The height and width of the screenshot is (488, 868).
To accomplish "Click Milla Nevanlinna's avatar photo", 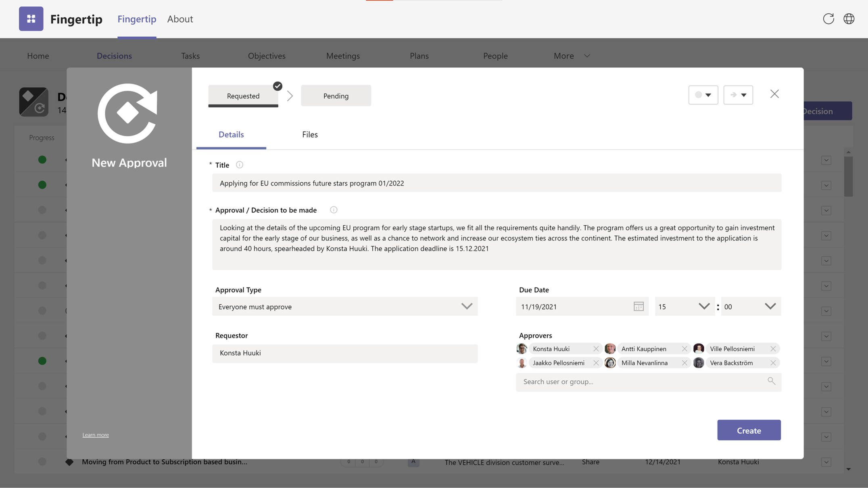I will [610, 363].
